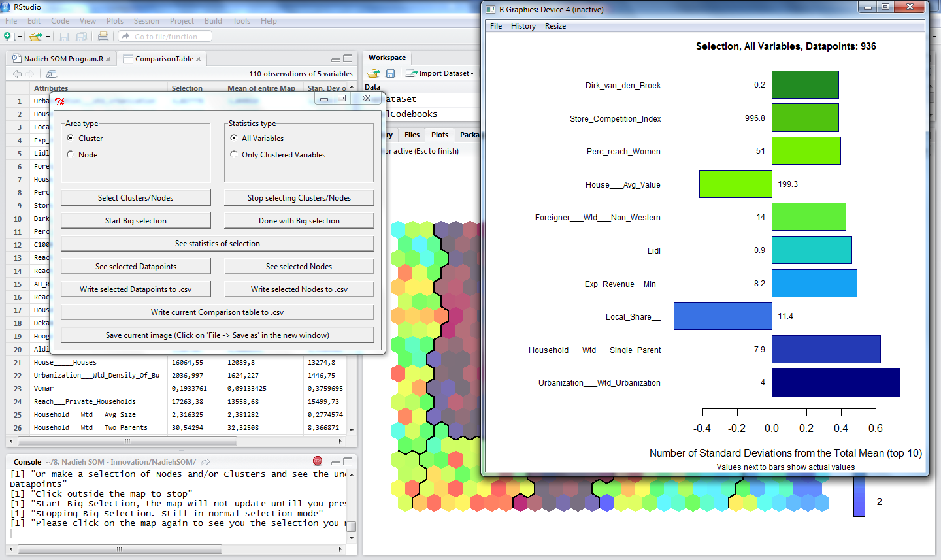This screenshot has width=941, height=560.
Task: Select the Node area type radio button
Action: pos(71,154)
